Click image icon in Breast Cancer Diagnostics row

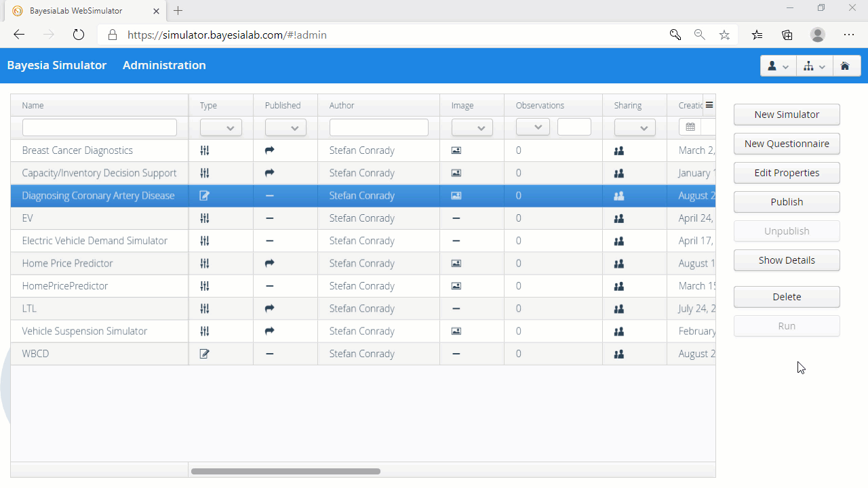[456, 150]
